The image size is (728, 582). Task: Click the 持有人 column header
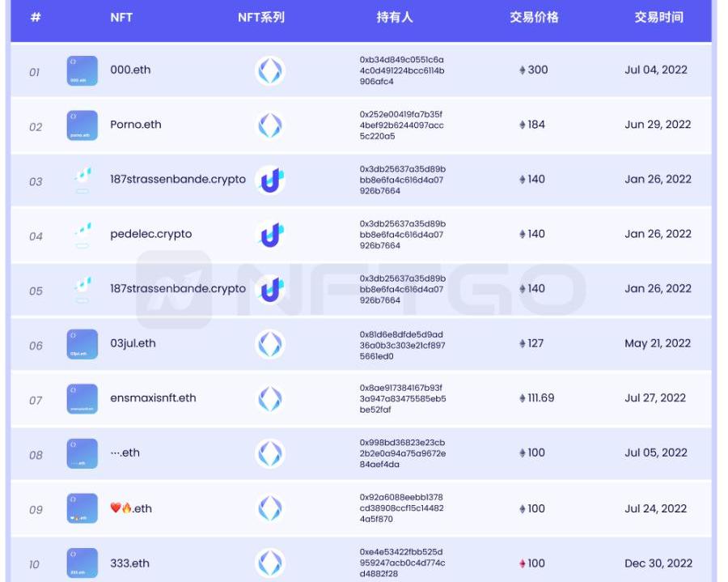click(x=395, y=17)
